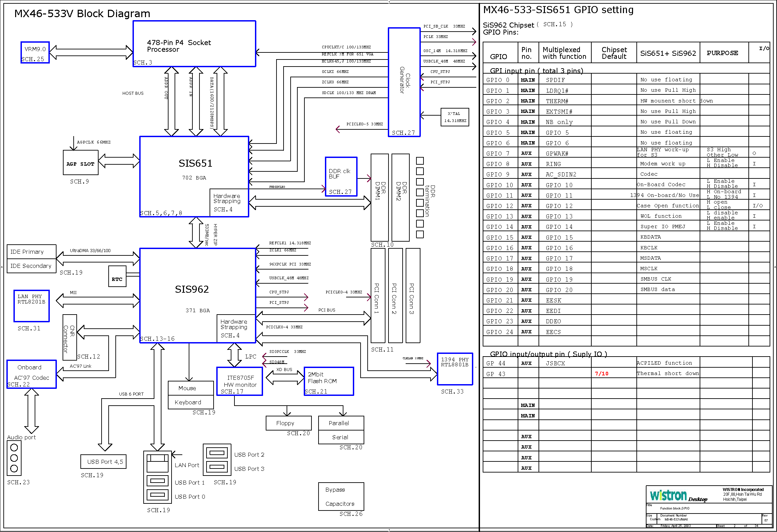The height and width of the screenshot is (532, 777).
Task: Select the SIS651 702 BGA chip block
Action: [x=194, y=177]
